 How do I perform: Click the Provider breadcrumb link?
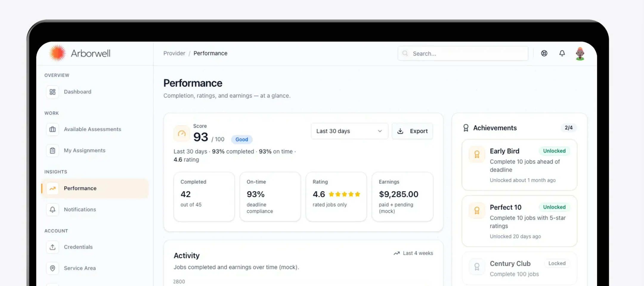(x=174, y=53)
